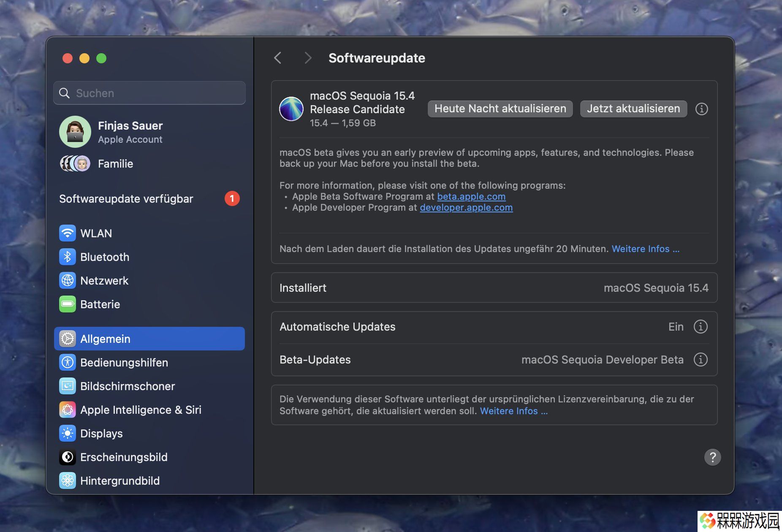The image size is (782, 532).
Task: Click the magnifier icon in search field
Action: [x=64, y=93]
